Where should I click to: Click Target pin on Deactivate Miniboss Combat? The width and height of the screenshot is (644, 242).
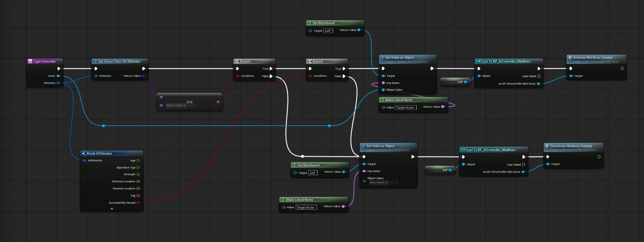[548, 164]
